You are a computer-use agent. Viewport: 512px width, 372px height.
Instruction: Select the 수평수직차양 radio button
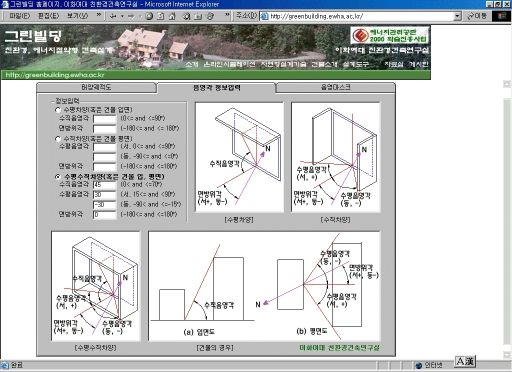coord(58,176)
